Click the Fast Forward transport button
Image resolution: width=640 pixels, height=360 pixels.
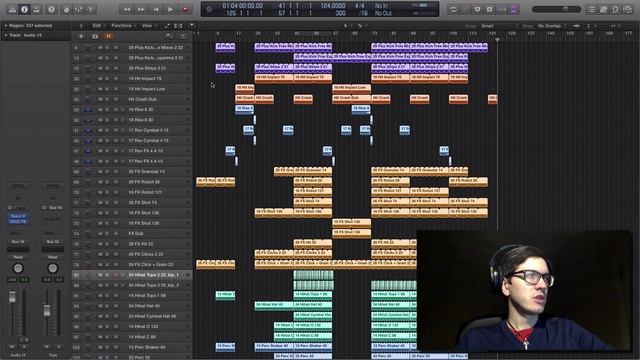pyautogui.click(x=141, y=9)
